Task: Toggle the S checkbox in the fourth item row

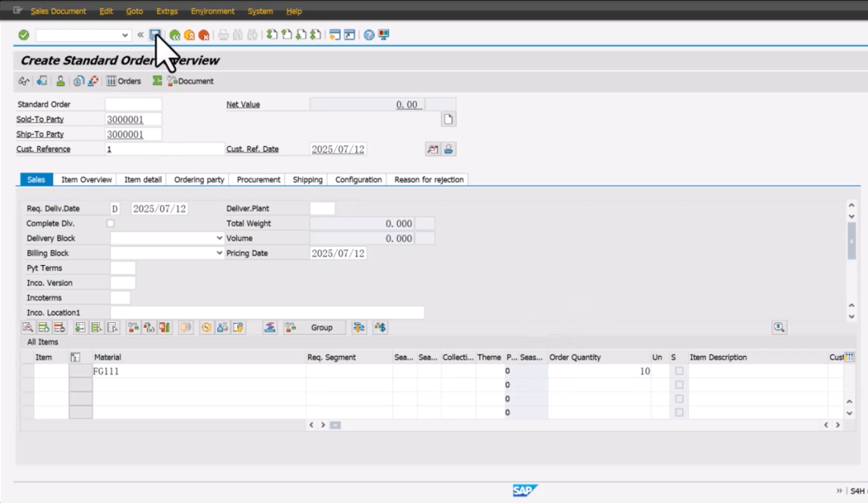Action: (x=678, y=412)
